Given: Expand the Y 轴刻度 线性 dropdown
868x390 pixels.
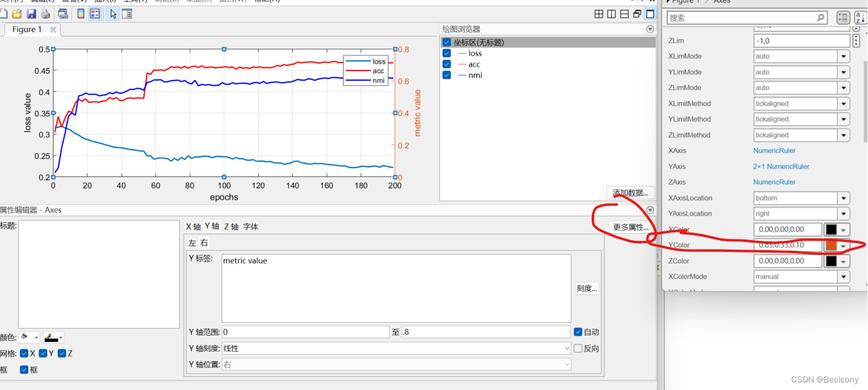Looking at the screenshot, I should (x=566, y=348).
